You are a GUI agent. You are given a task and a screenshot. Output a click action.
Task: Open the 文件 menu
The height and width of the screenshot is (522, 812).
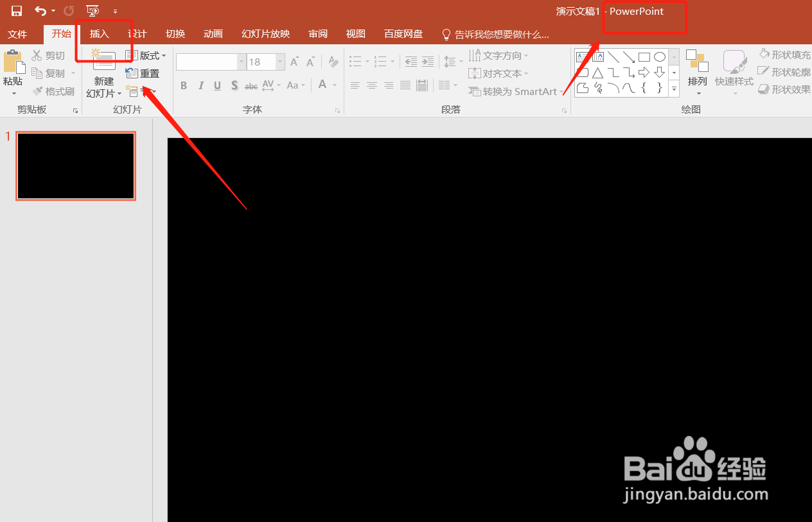pos(17,34)
